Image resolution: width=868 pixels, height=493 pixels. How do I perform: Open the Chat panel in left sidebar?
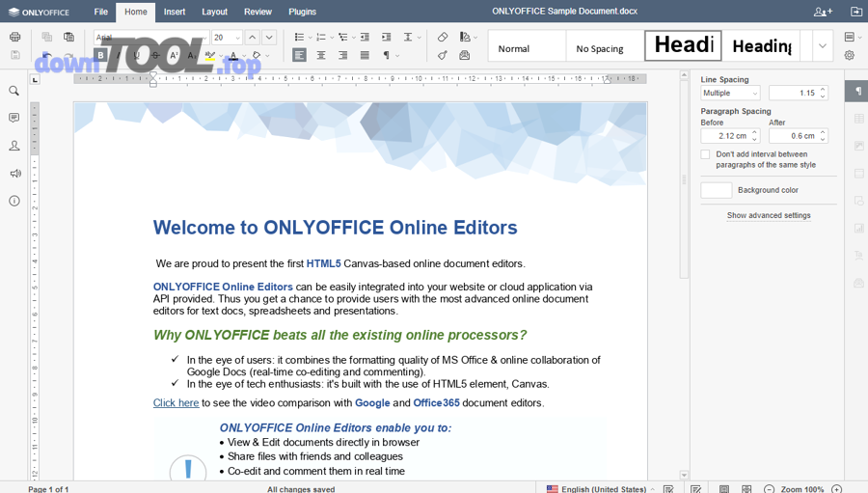point(14,146)
